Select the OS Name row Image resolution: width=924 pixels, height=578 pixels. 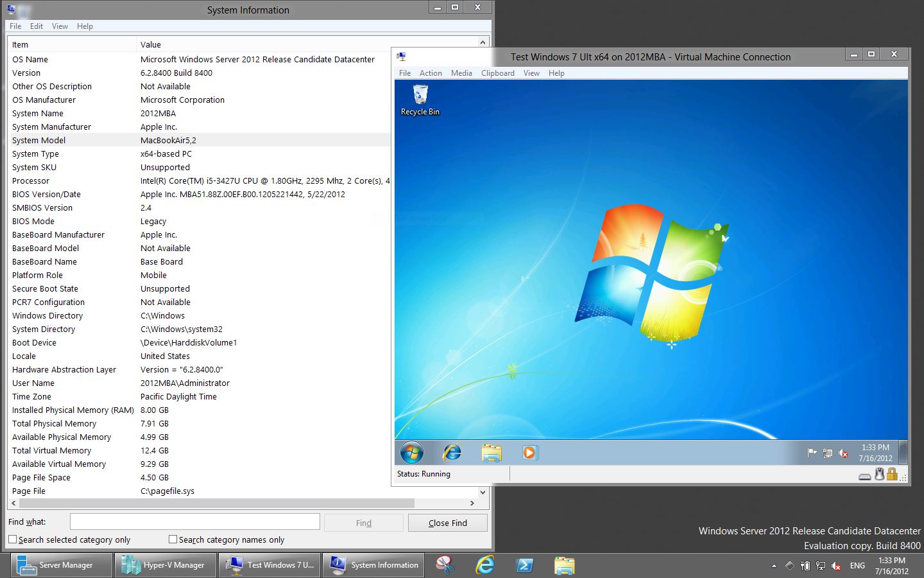[200, 59]
